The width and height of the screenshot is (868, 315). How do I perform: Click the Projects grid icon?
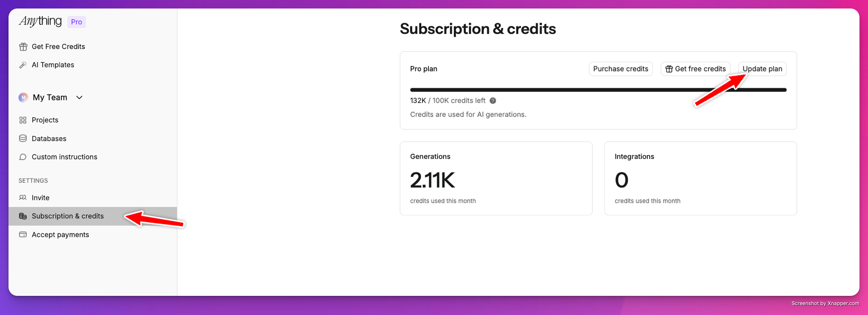pos(23,120)
